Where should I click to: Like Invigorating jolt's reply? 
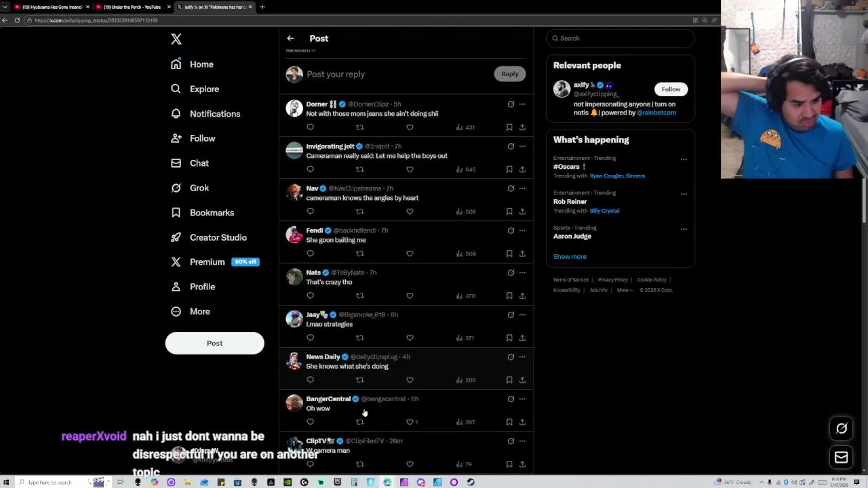pyautogui.click(x=410, y=169)
